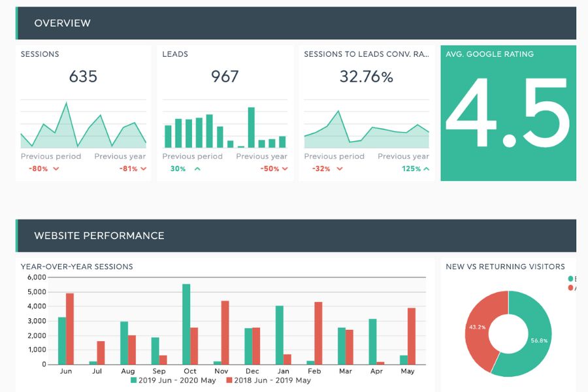Click the LEADS widget title
The width and height of the screenshot is (588, 392).
pyautogui.click(x=175, y=54)
